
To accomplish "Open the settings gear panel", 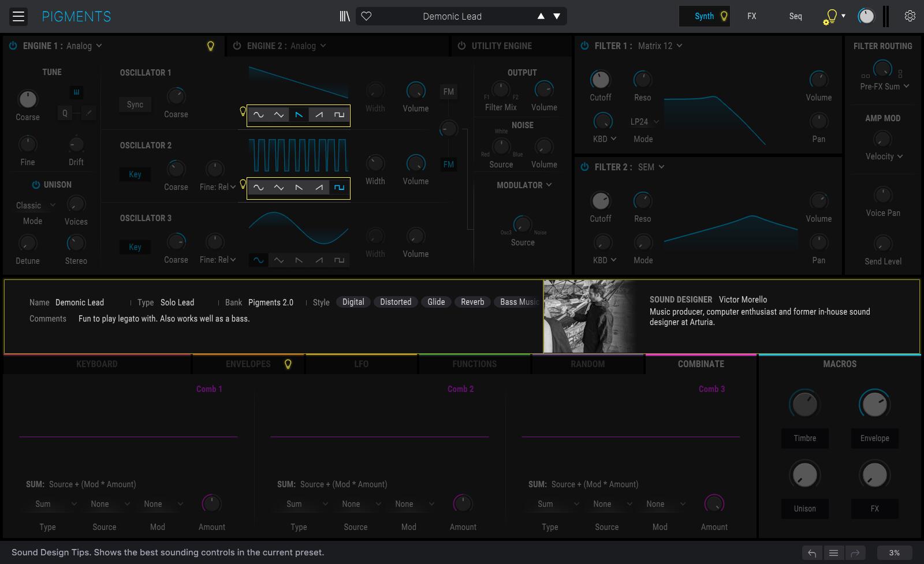I will [910, 16].
